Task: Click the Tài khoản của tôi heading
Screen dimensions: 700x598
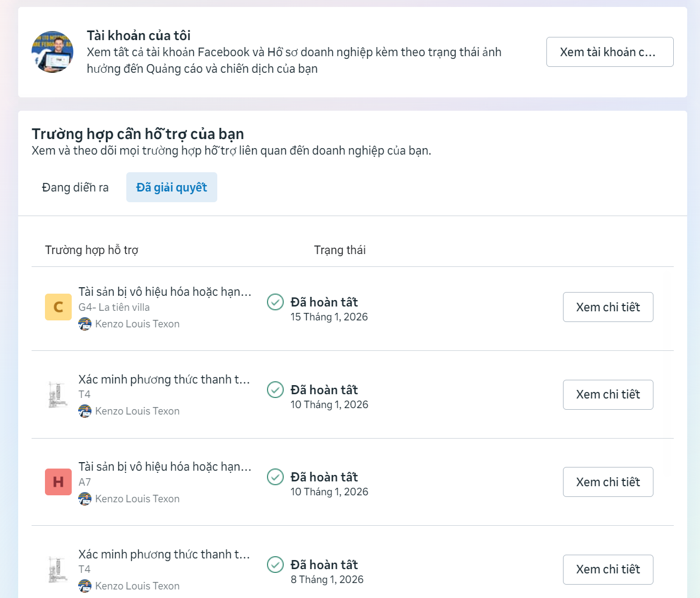Action: point(139,35)
